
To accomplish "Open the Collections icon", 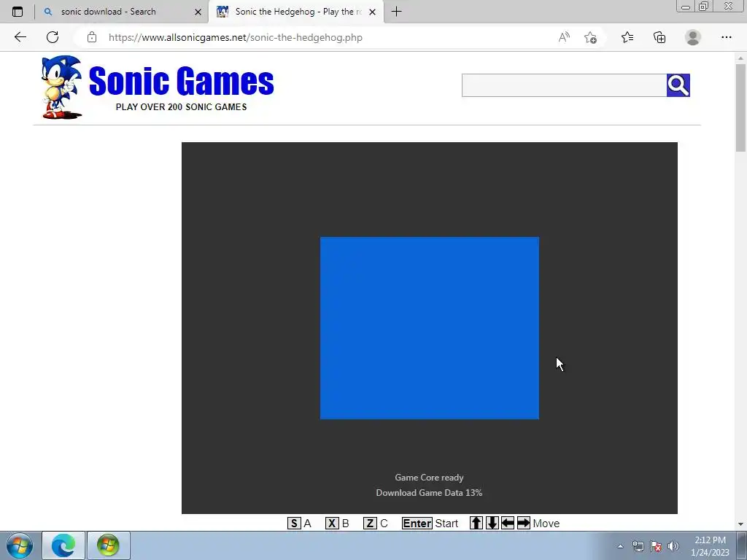I will tap(659, 37).
